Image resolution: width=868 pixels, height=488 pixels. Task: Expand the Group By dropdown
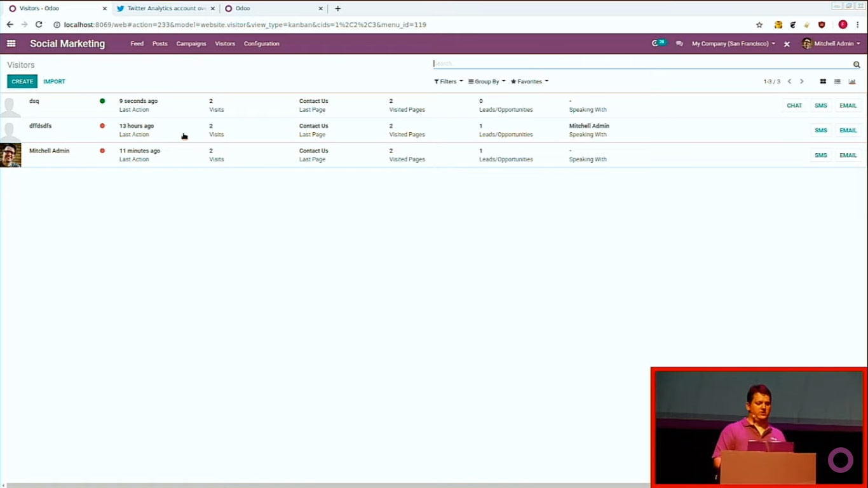487,81
